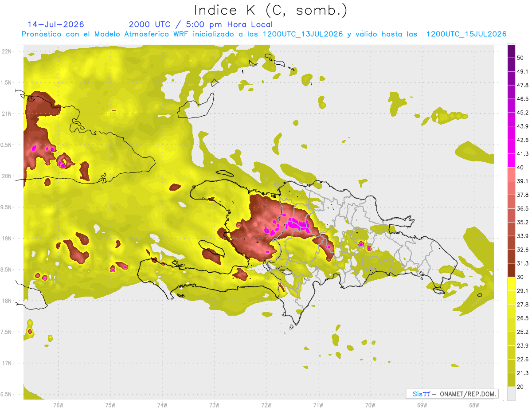Click the "72W" longitude label
Image resolution: width=532 pixels, height=411 pixels.
click(266, 405)
